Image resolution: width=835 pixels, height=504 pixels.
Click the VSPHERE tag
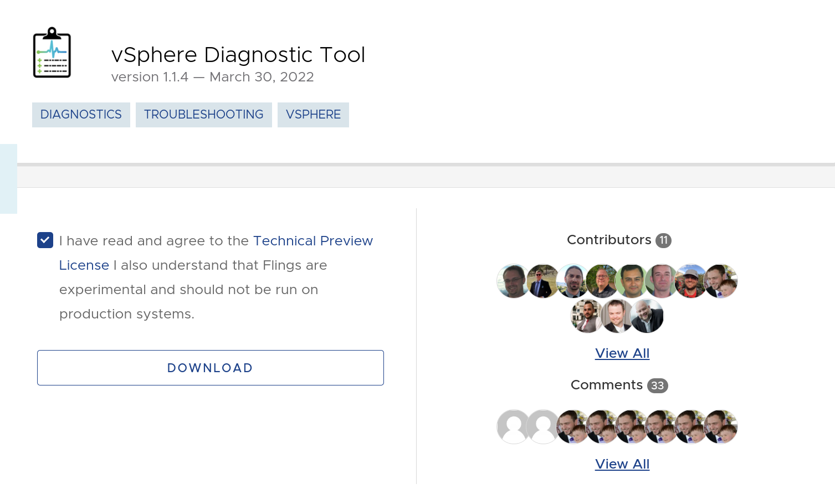point(313,115)
